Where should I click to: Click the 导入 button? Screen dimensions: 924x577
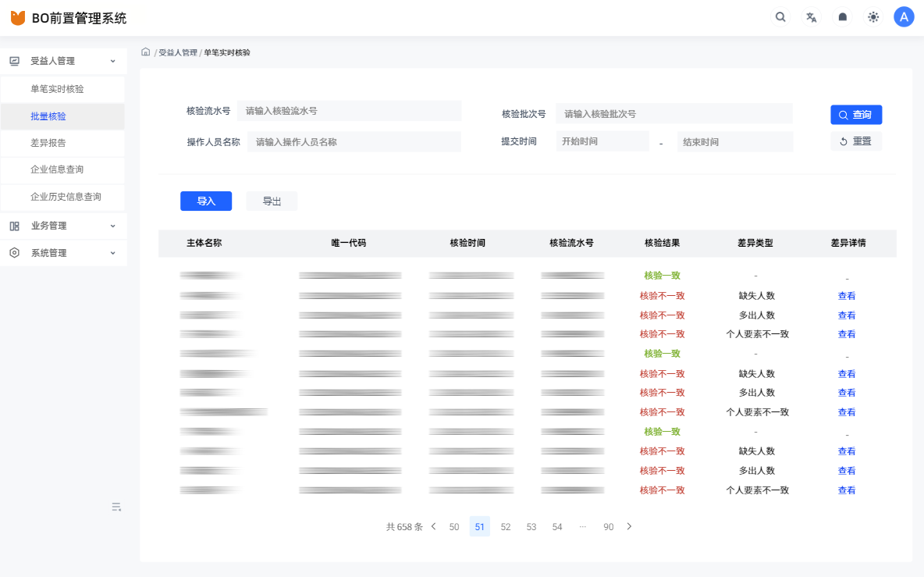click(x=205, y=201)
